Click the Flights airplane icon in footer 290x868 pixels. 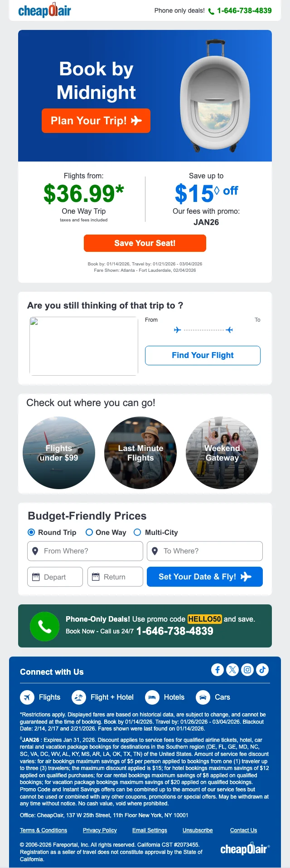[27, 697]
